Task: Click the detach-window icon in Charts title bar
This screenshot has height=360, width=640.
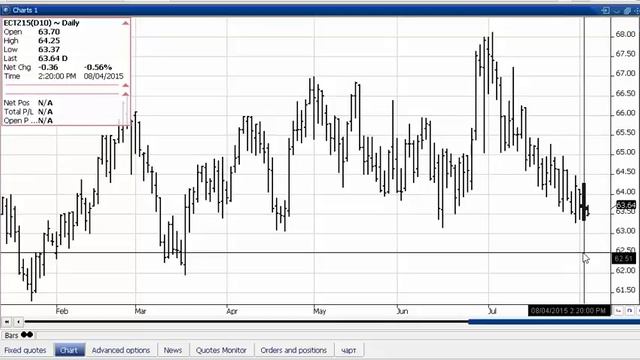Action: [627, 11]
